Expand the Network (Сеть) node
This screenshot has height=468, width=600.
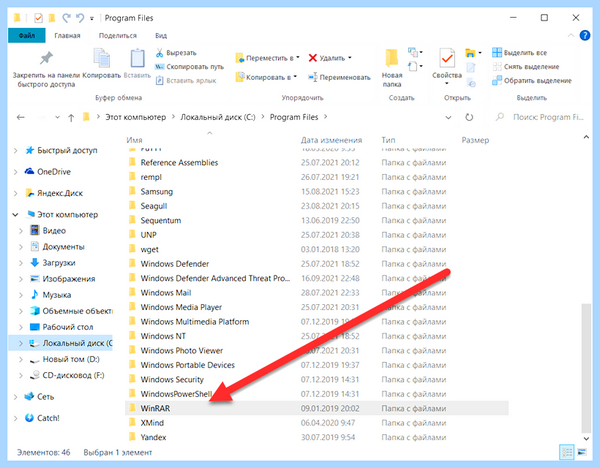(16, 397)
